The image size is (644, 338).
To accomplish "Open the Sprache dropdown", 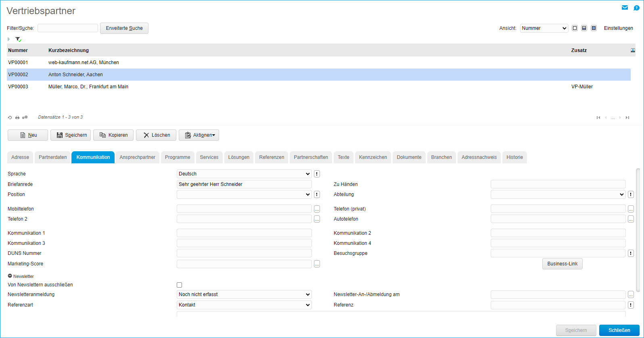I will coord(244,174).
